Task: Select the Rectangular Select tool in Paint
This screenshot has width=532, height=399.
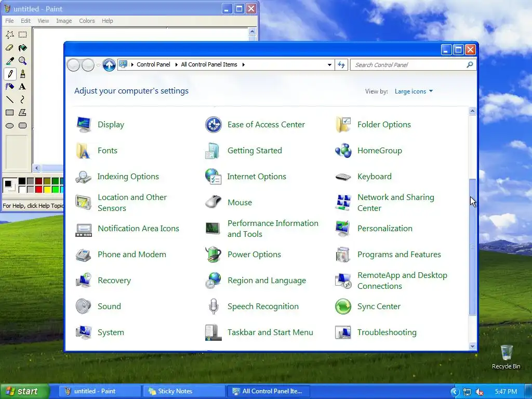Action: (x=23, y=35)
